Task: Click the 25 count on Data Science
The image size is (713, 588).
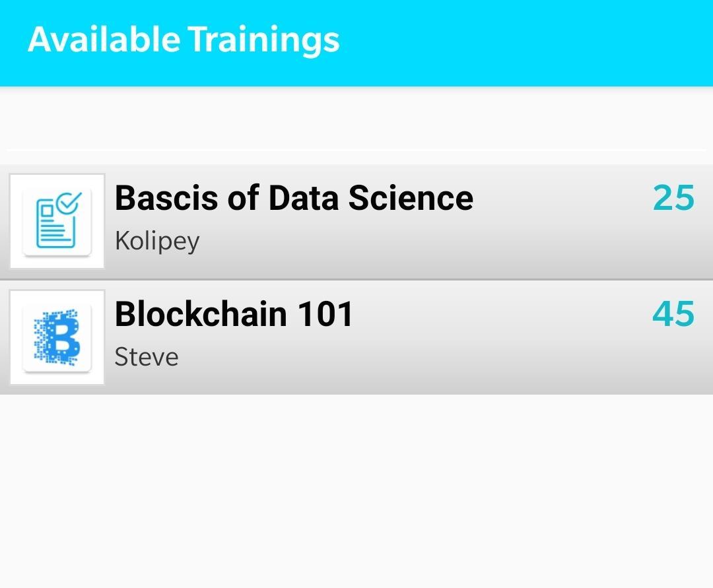Action: [x=673, y=198]
